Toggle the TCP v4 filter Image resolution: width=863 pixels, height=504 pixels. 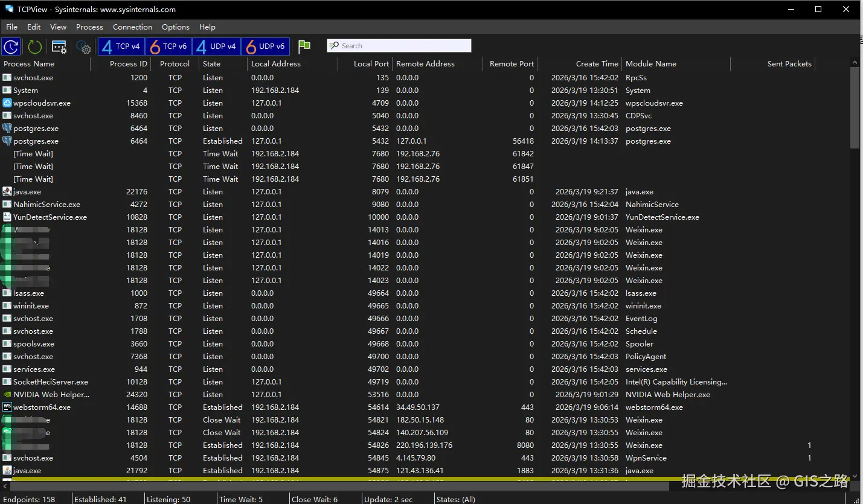(x=121, y=46)
